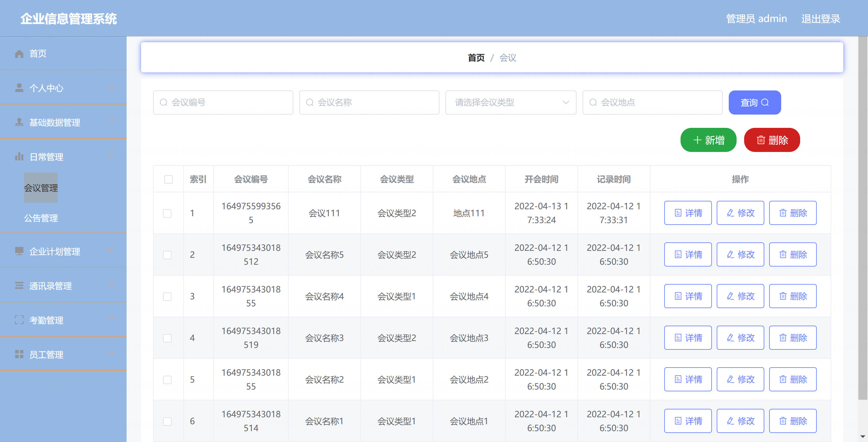Screen dimensions: 868x442
Task: Open 详情 for row 会议名称3
Action: point(688,337)
